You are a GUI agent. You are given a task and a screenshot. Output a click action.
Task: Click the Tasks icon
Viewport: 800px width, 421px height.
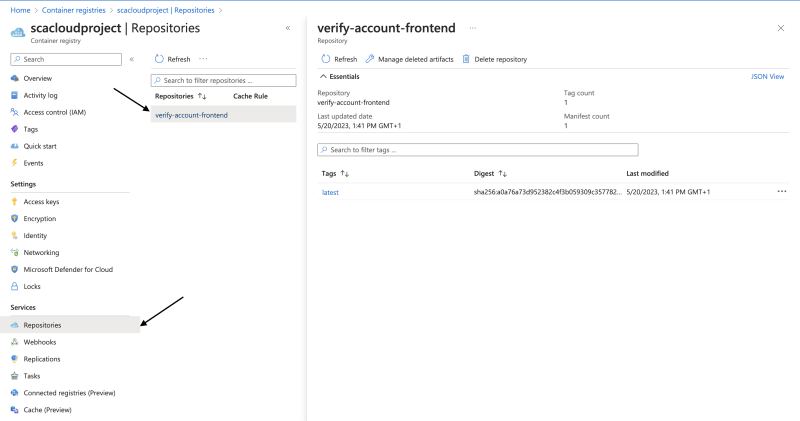[x=14, y=376]
